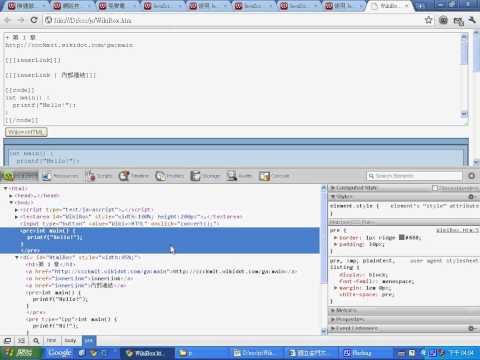This screenshot has height=360, width=480.
Task: Click the Search Elements field
Action: (414, 176)
